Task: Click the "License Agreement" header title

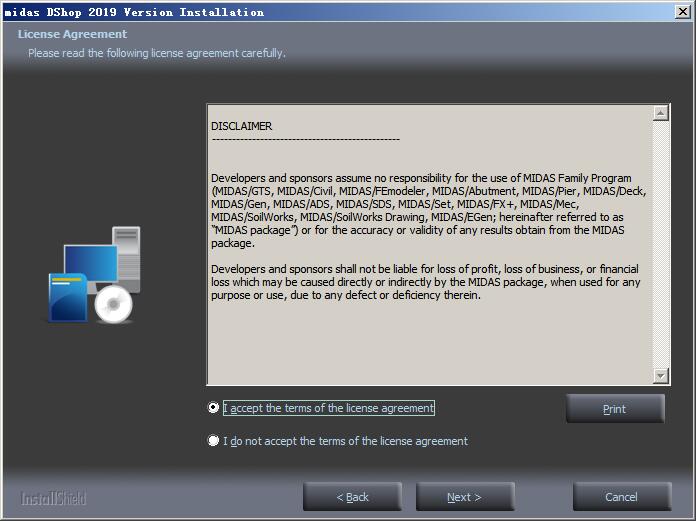Action: click(72, 34)
